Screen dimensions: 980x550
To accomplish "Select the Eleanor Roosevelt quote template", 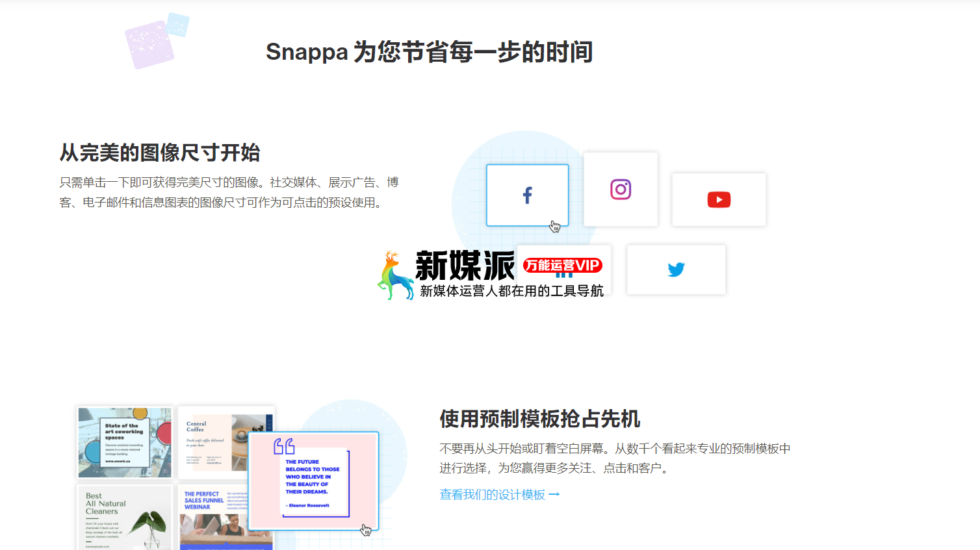I will click(x=314, y=481).
